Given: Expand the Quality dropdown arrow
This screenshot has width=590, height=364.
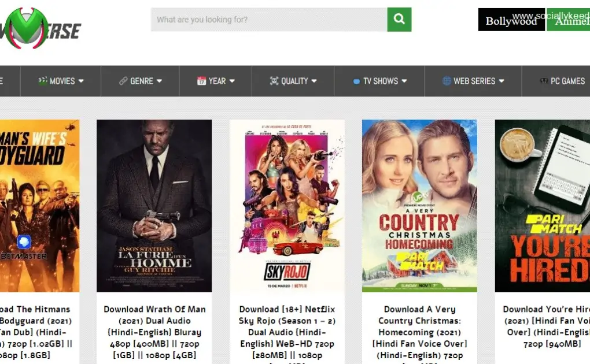Looking at the screenshot, I should pyautogui.click(x=314, y=81).
